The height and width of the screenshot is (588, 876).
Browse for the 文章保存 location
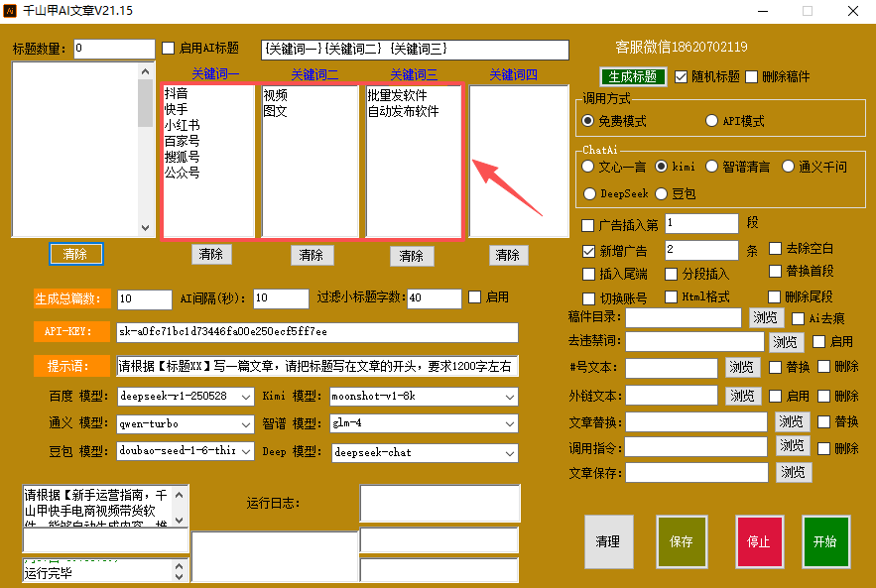792,472
